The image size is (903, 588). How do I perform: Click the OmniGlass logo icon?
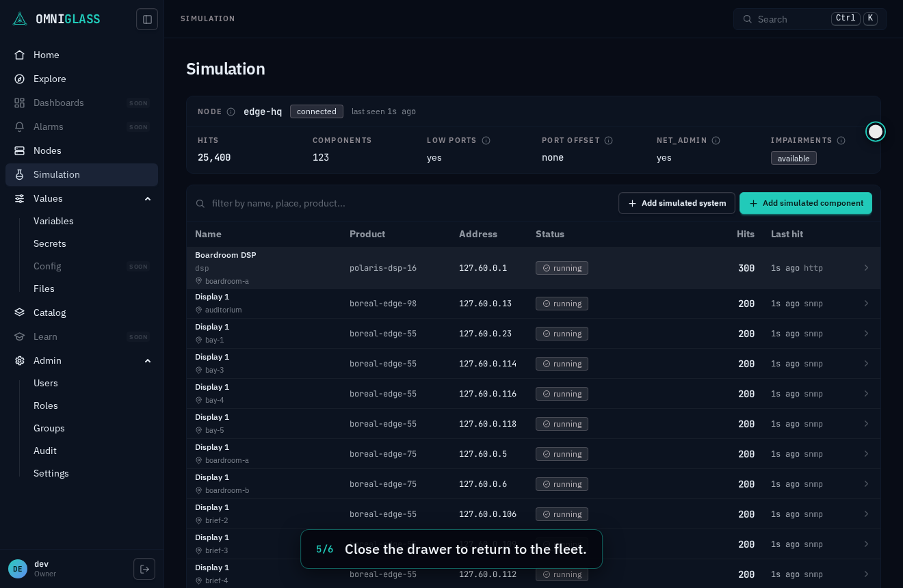click(x=20, y=19)
